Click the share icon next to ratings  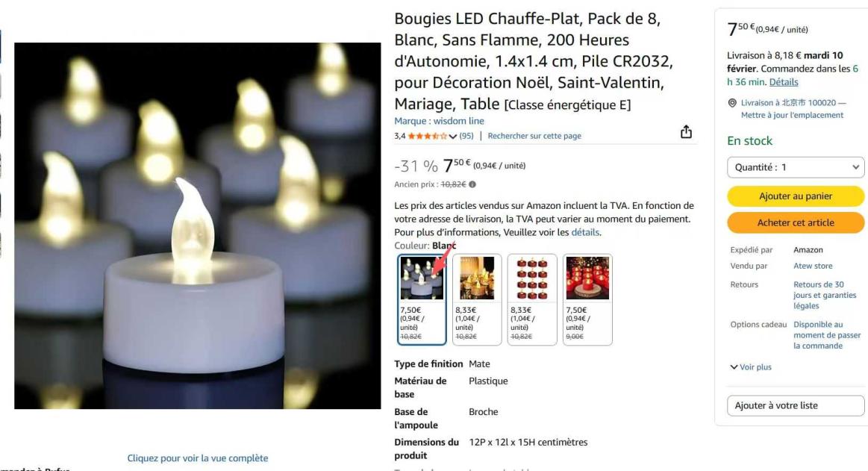[x=686, y=131]
